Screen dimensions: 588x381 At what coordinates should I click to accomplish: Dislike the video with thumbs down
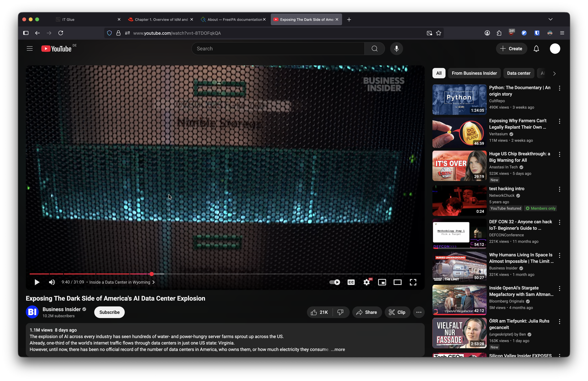[x=340, y=312]
